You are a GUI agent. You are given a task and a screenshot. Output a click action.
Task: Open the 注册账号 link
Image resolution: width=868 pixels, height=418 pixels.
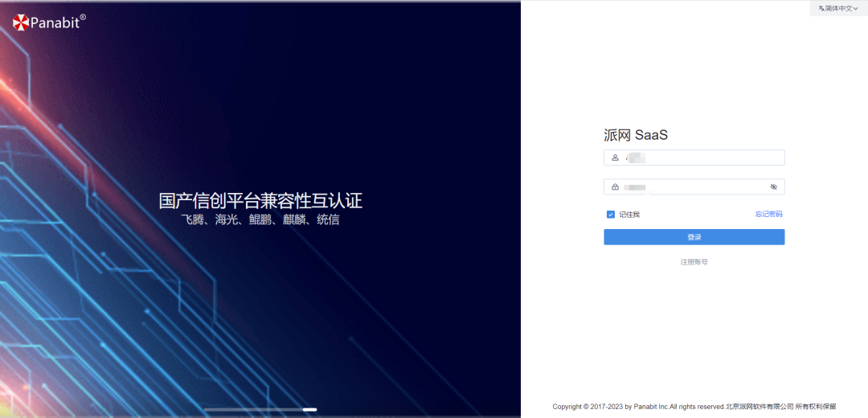(x=694, y=262)
